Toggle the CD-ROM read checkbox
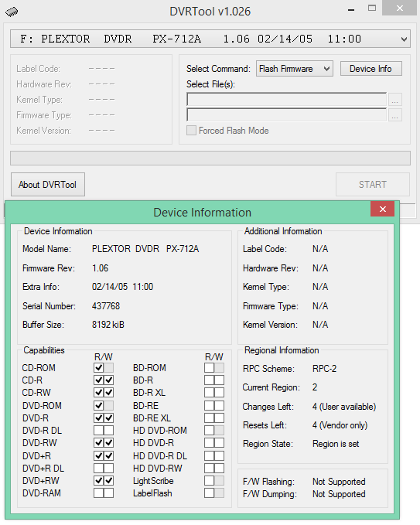This screenshot has height=525, width=420. pyautogui.click(x=98, y=367)
